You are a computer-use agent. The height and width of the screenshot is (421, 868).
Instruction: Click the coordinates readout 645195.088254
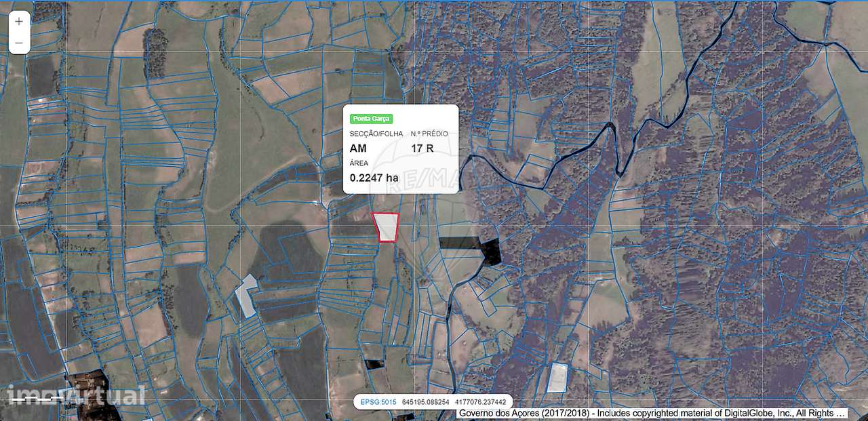425,402
